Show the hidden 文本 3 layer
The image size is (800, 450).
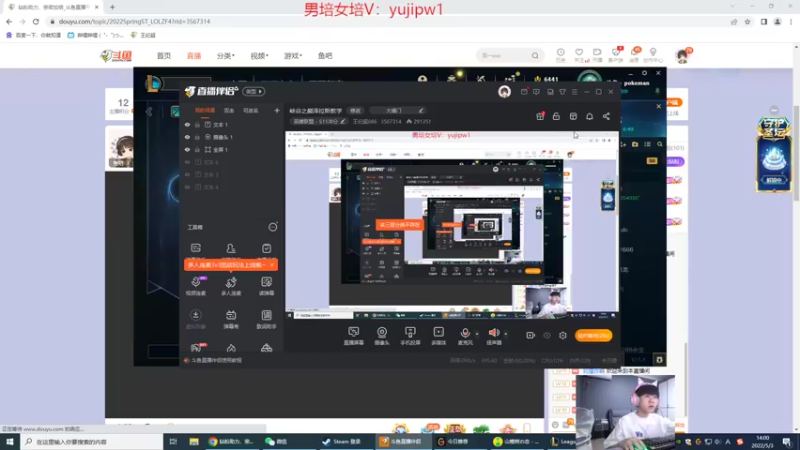coord(187,174)
